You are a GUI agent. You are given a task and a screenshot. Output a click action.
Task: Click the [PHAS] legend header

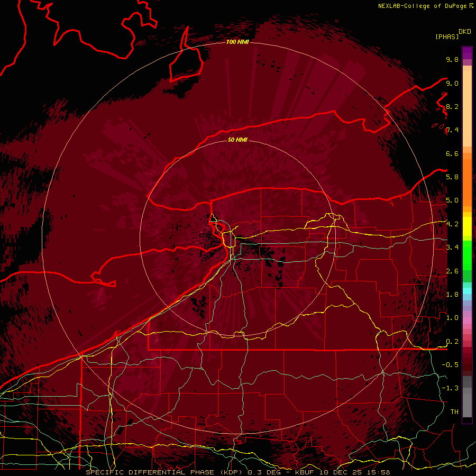click(447, 36)
